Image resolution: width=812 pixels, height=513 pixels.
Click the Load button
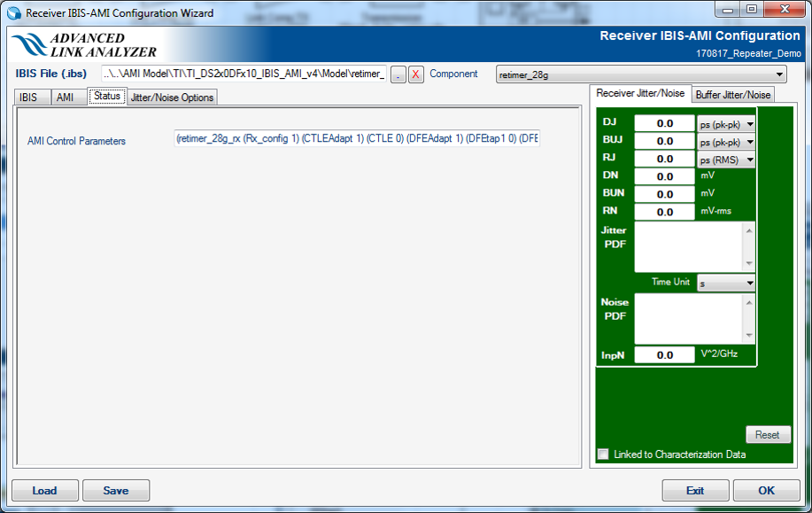pos(45,490)
